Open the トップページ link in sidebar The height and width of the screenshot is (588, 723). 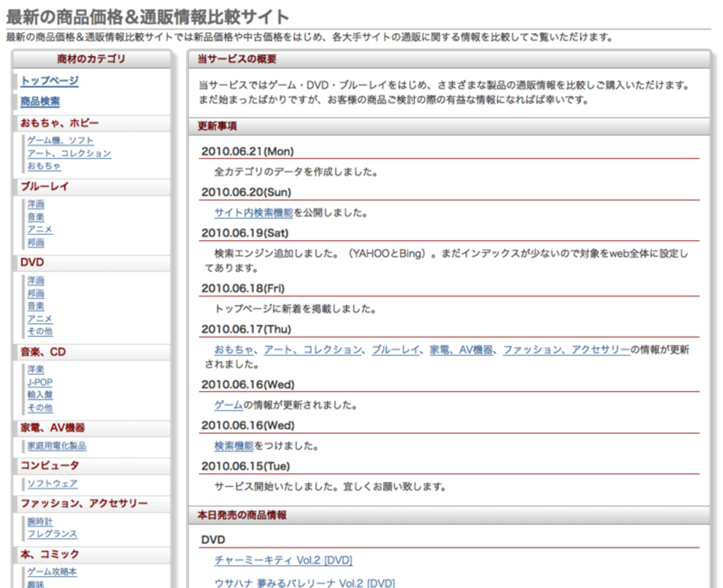[49, 81]
